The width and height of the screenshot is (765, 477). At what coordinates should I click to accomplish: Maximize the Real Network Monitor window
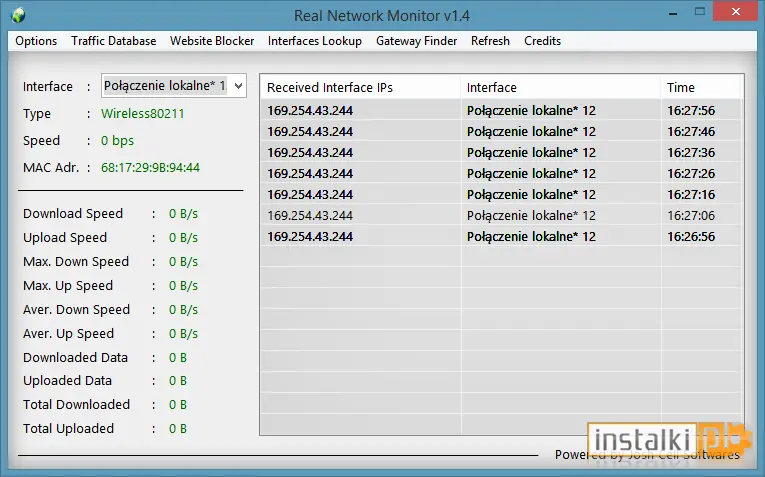pyautogui.click(x=700, y=12)
